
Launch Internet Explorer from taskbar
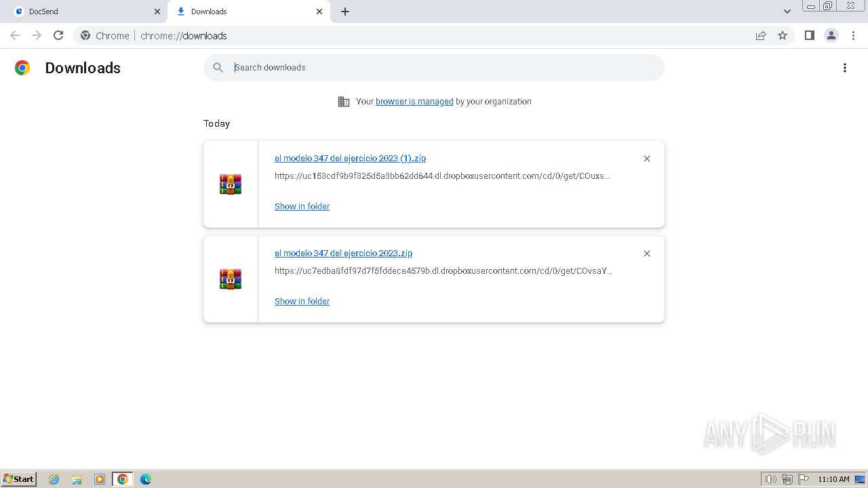click(x=54, y=479)
